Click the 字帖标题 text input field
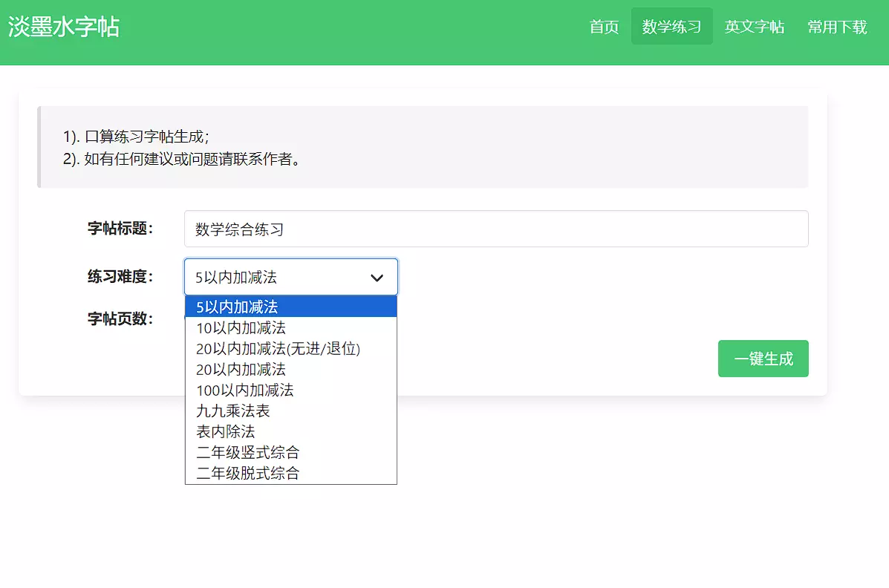The height and width of the screenshot is (588, 889). [495, 229]
